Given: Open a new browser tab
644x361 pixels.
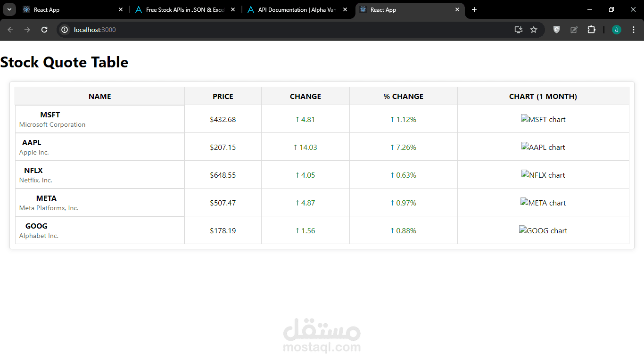Looking at the screenshot, I should click(x=474, y=9).
